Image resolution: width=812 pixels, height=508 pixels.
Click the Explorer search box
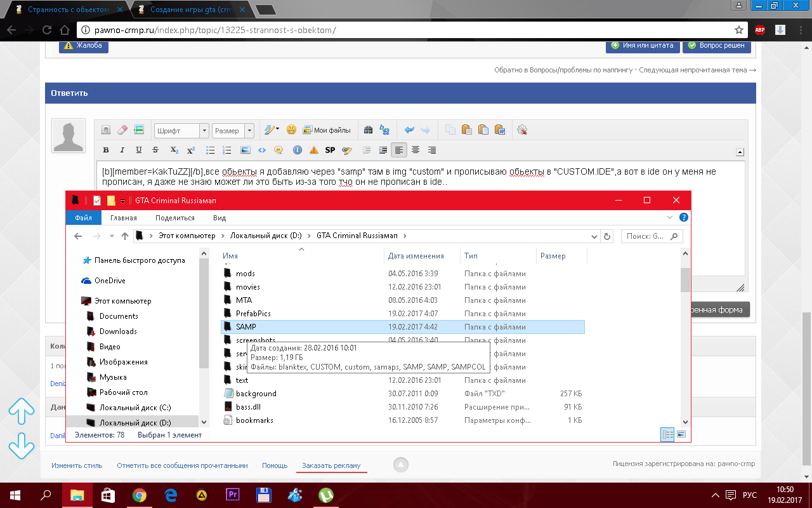(x=652, y=236)
